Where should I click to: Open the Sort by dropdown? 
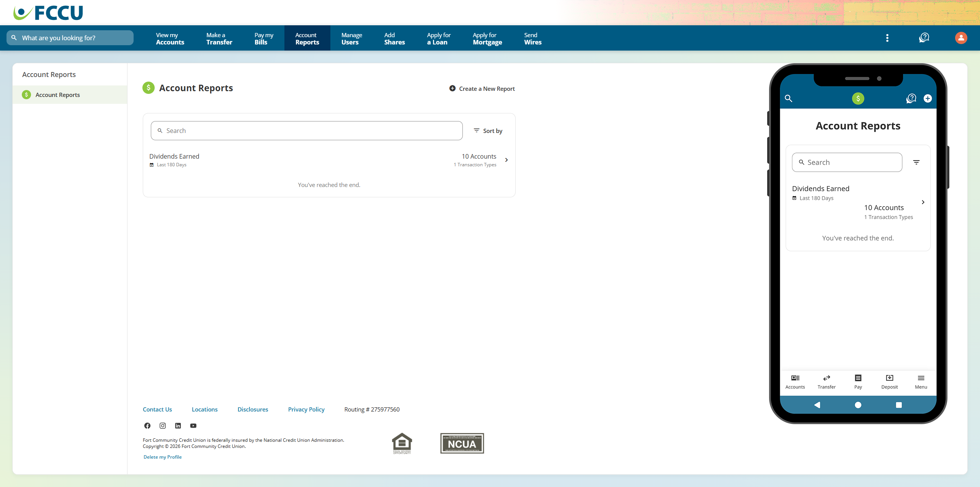488,131
